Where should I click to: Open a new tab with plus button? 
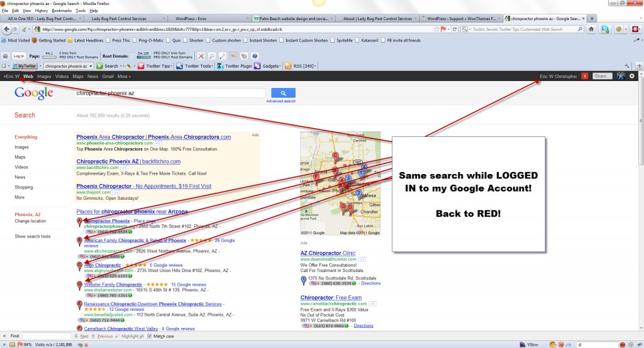pos(592,18)
